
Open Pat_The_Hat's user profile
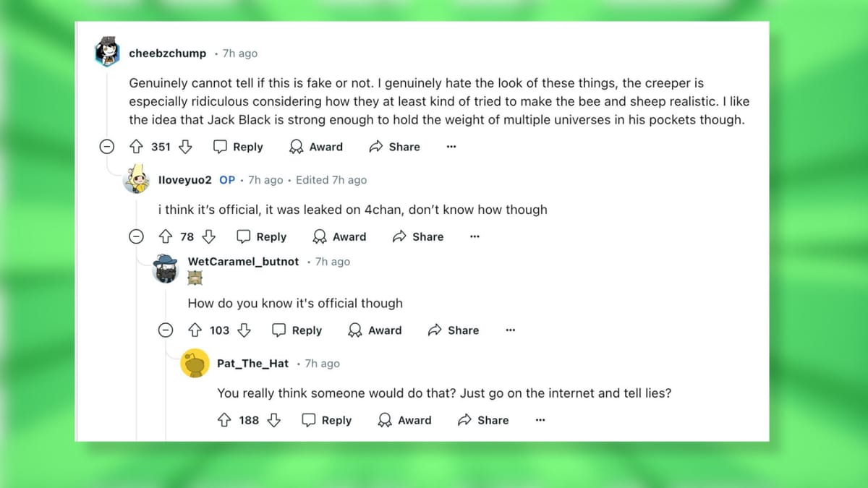[252, 364]
